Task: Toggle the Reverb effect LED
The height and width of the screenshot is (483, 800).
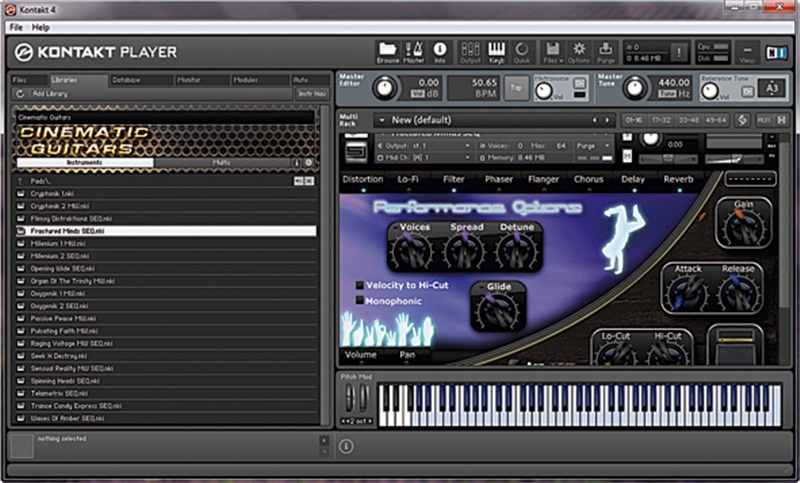Action: click(679, 190)
